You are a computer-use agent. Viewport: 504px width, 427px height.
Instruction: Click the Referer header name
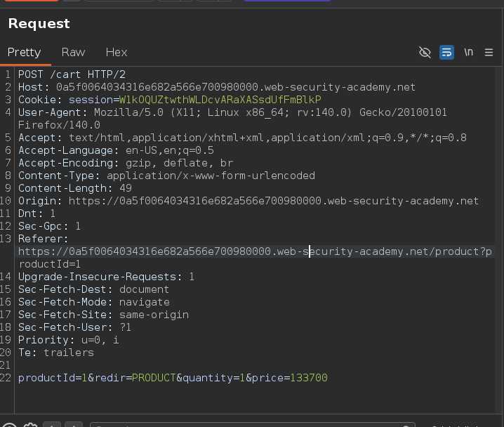[43, 239]
